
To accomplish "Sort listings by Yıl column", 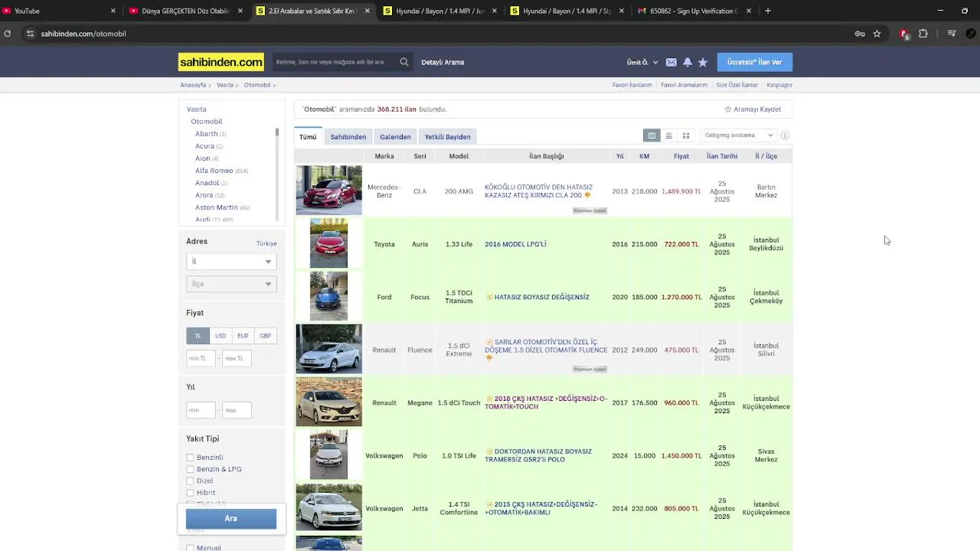I will point(620,156).
